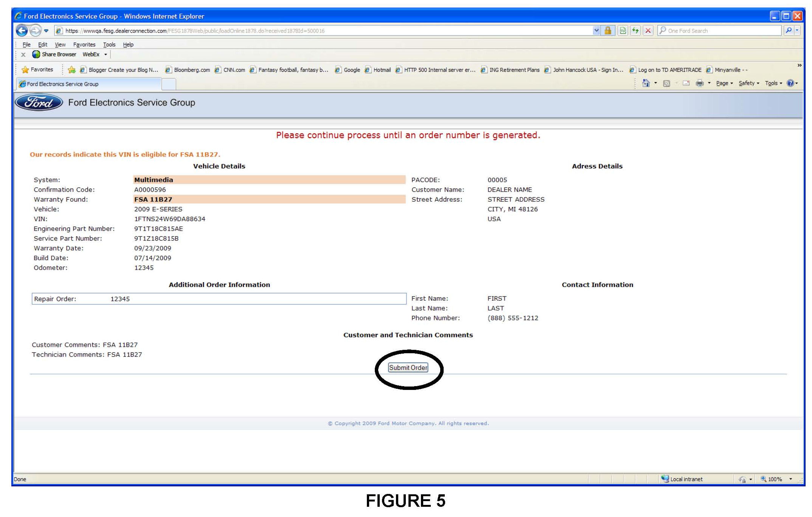Open the address bar URL history dropdown
The height and width of the screenshot is (517, 812).
pyautogui.click(x=596, y=31)
